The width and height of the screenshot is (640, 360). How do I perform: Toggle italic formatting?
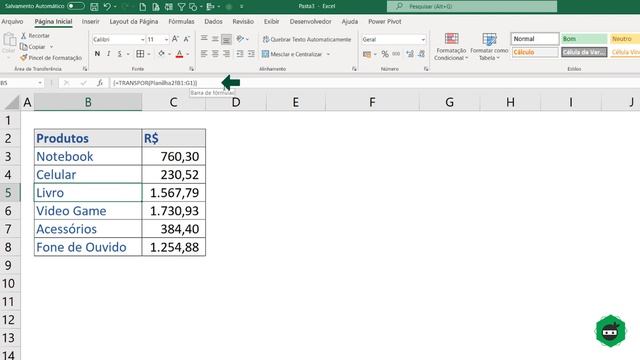(x=109, y=54)
